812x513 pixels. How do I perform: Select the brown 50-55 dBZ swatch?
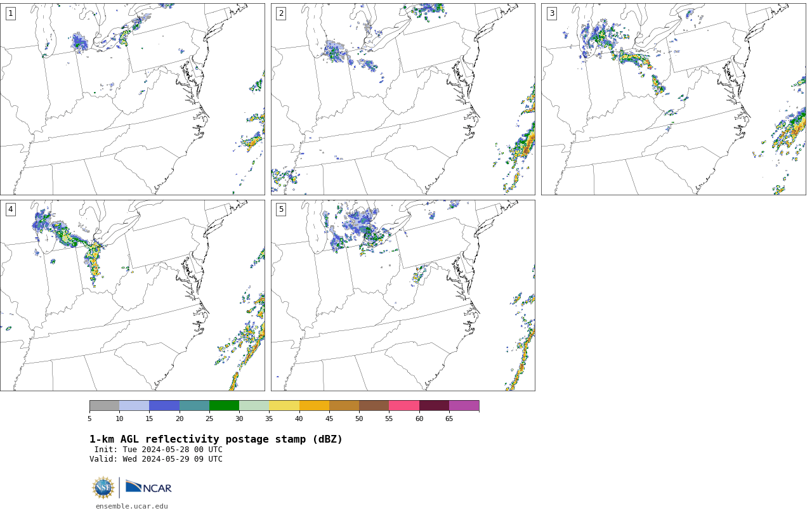(x=374, y=406)
